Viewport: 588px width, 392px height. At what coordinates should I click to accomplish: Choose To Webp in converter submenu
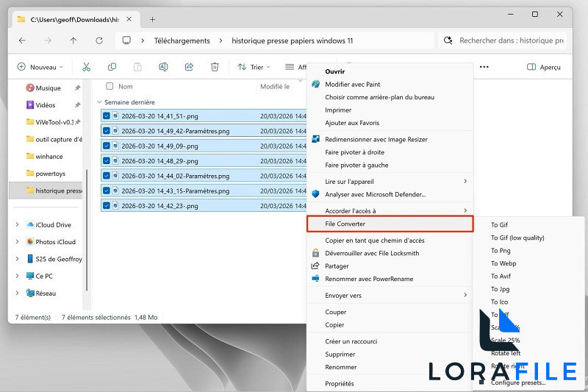click(x=503, y=263)
